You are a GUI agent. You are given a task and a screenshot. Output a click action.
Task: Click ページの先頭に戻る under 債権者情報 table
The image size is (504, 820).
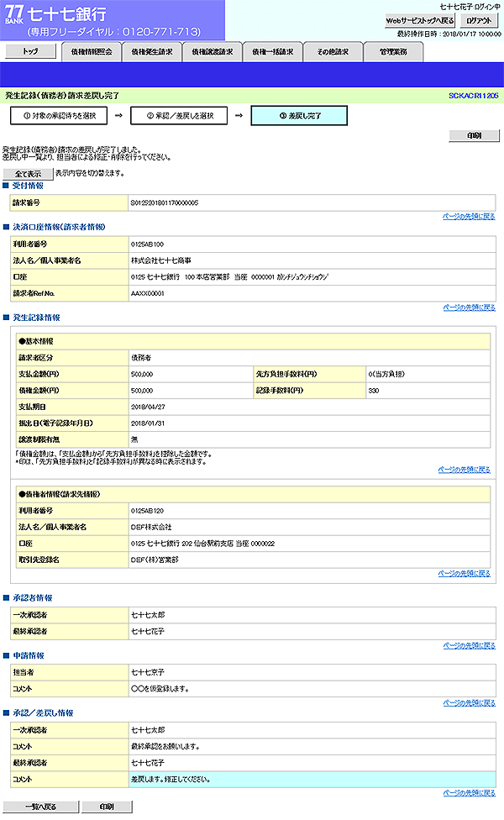point(464,574)
